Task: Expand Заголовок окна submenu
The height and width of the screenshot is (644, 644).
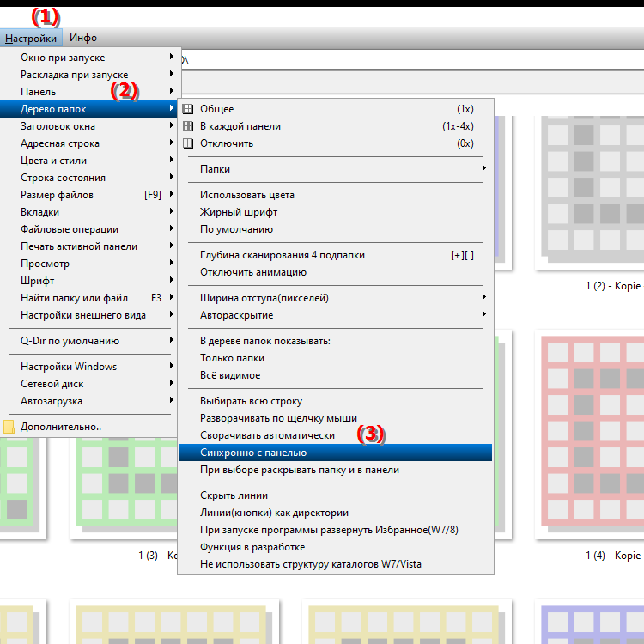Action: (88, 126)
